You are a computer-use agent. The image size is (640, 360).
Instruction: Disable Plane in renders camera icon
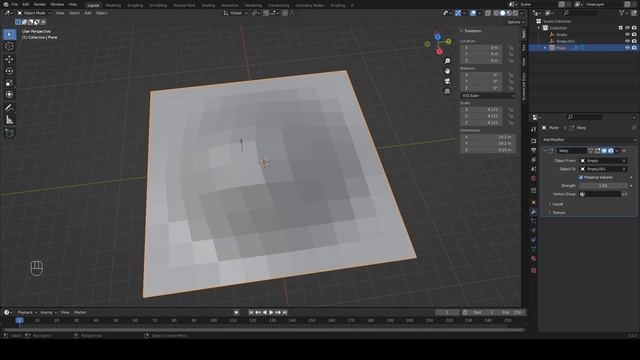634,48
